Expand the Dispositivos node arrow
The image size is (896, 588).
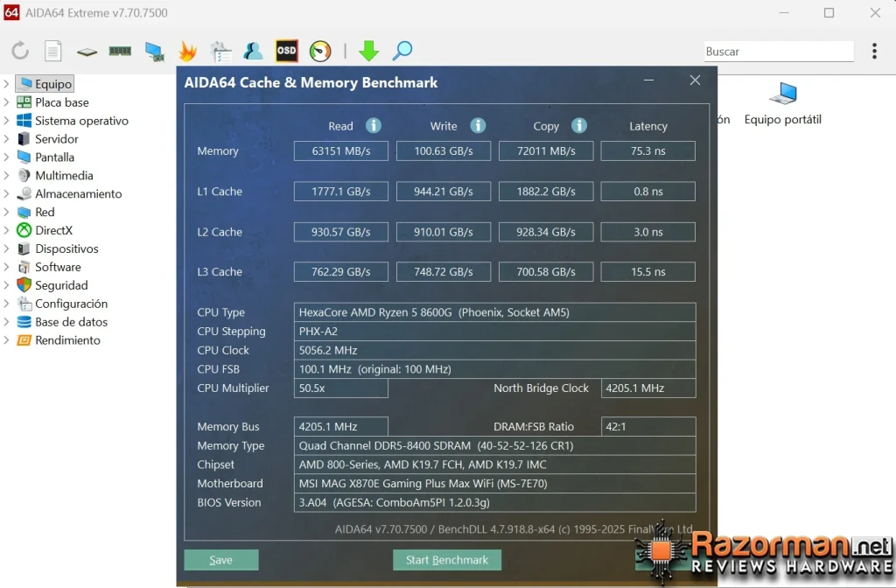[6, 248]
